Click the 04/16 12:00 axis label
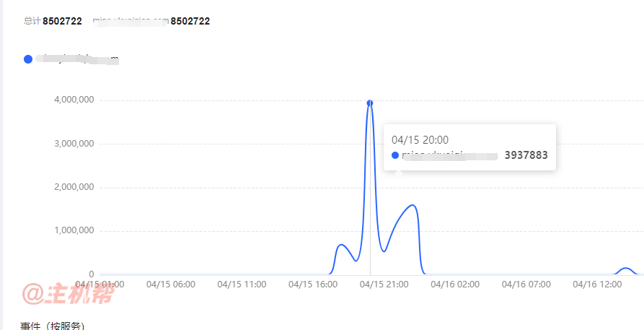Viewport: 644px width, 330px height. pos(597,285)
